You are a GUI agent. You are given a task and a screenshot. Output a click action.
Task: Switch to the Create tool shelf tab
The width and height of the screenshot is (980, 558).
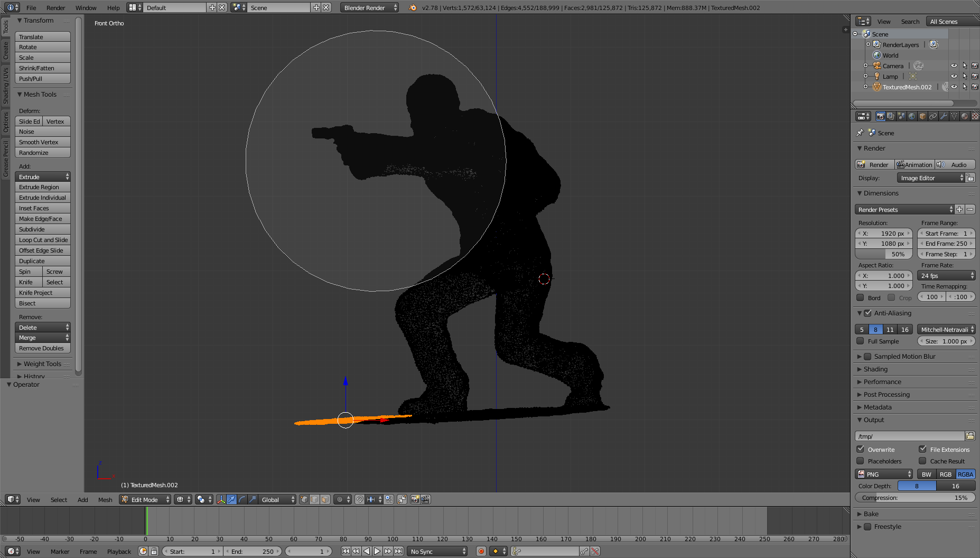point(6,50)
